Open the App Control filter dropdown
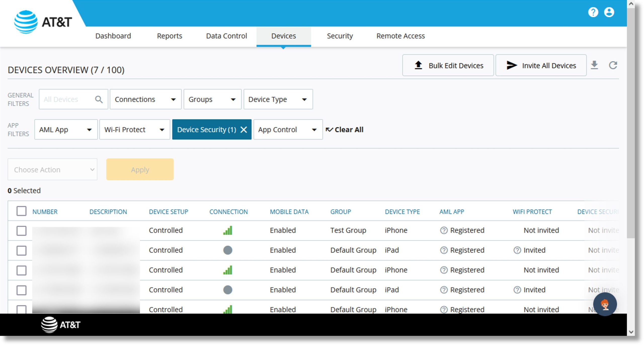Screen dimensions: 644x345 (x=288, y=130)
